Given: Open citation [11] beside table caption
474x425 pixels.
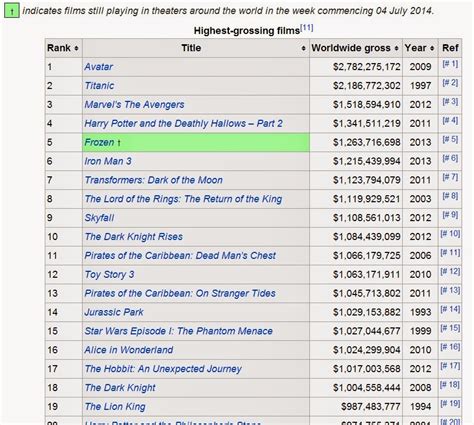Looking at the screenshot, I should pyautogui.click(x=307, y=28).
